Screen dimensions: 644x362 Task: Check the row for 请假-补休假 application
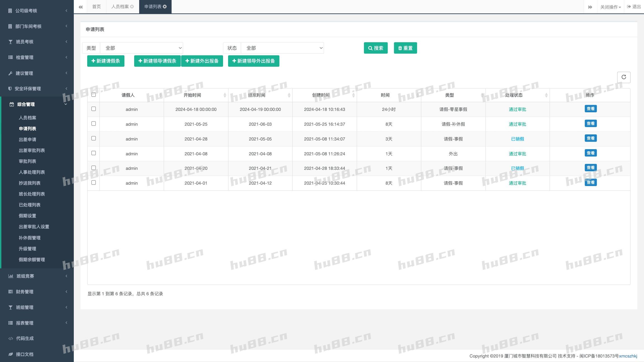pyautogui.click(x=94, y=124)
